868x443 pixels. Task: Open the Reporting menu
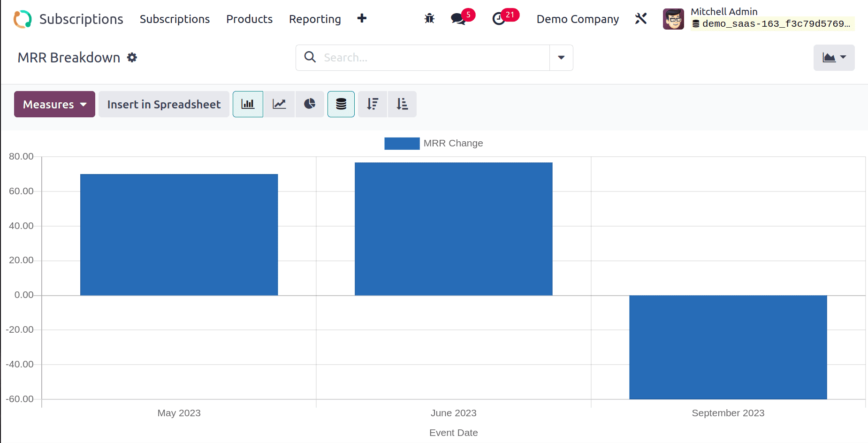tap(315, 19)
